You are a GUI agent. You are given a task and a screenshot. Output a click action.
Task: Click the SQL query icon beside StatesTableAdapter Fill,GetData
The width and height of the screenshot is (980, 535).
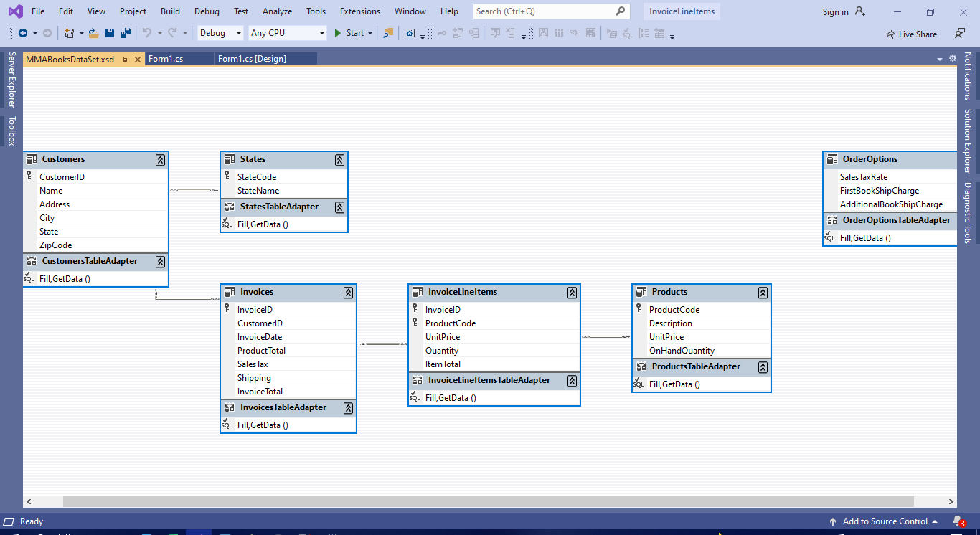tap(227, 224)
